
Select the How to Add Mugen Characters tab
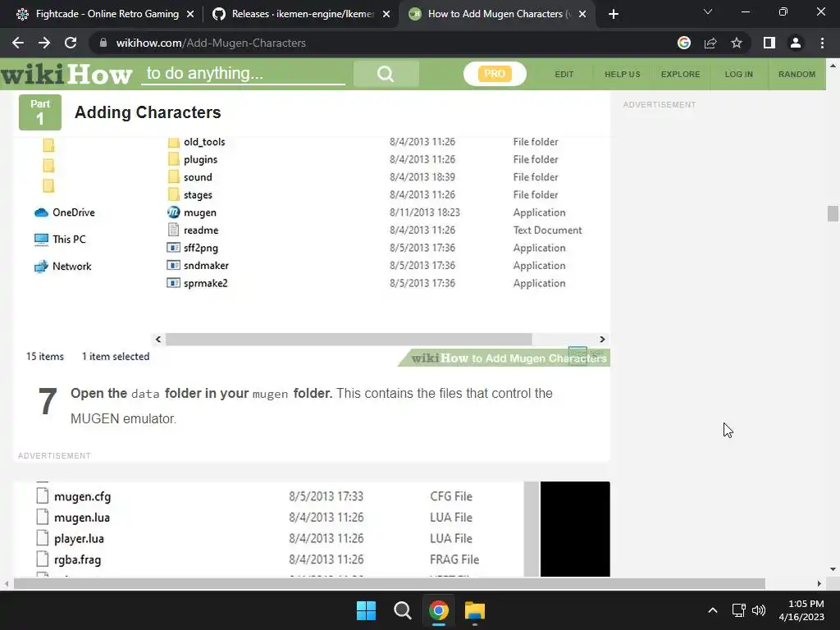[x=495, y=14]
